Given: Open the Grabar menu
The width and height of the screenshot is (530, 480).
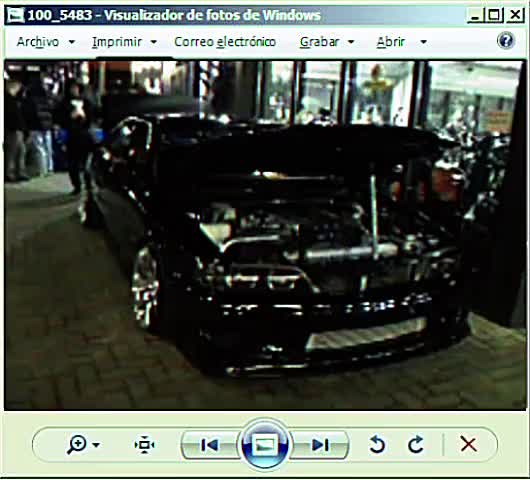Looking at the screenshot, I should click(x=319, y=42).
